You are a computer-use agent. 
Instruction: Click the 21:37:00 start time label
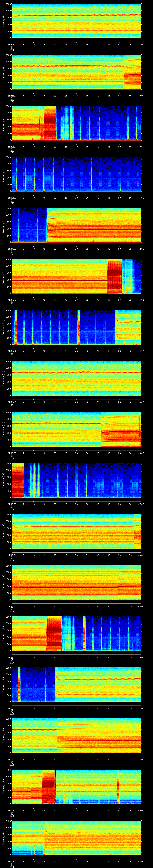coord(12,44)
